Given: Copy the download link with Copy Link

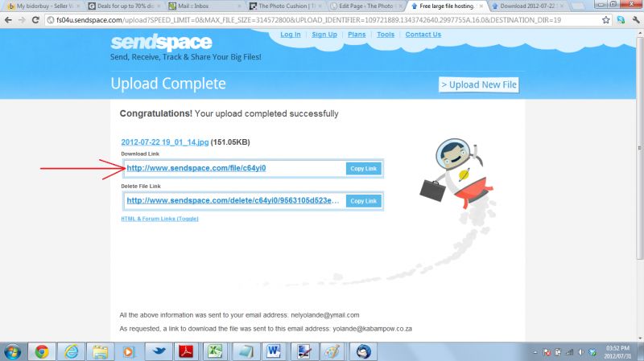Looking at the screenshot, I should tap(364, 168).
